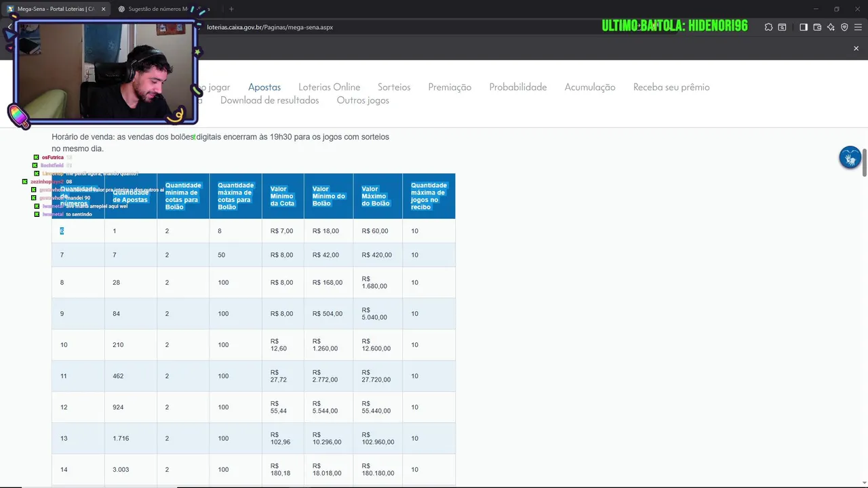Screen dimensions: 868x488
Task: Open the browser extensions puzzle icon
Action: click(768, 27)
